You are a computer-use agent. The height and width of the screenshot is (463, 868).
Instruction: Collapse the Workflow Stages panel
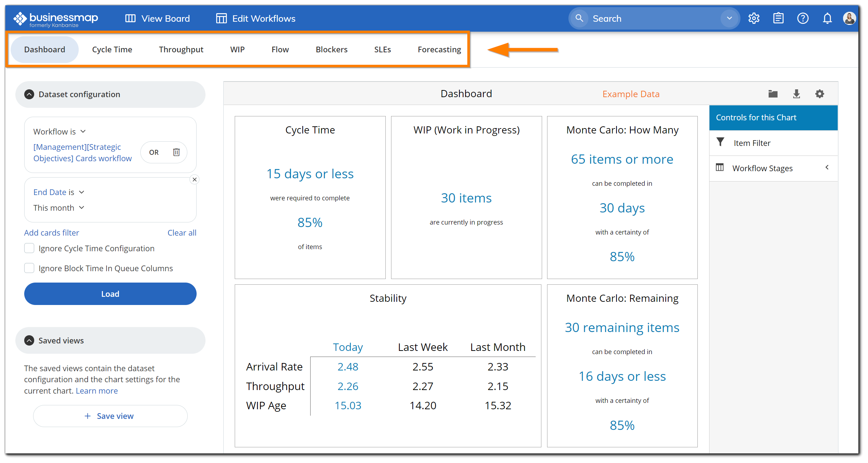(827, 167)
